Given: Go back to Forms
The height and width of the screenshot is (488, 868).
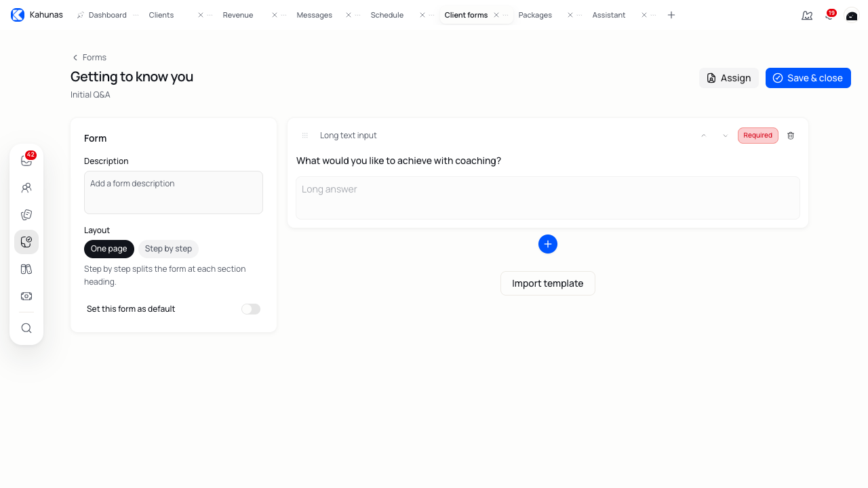Looking at the screenshot, I should 90,58.
